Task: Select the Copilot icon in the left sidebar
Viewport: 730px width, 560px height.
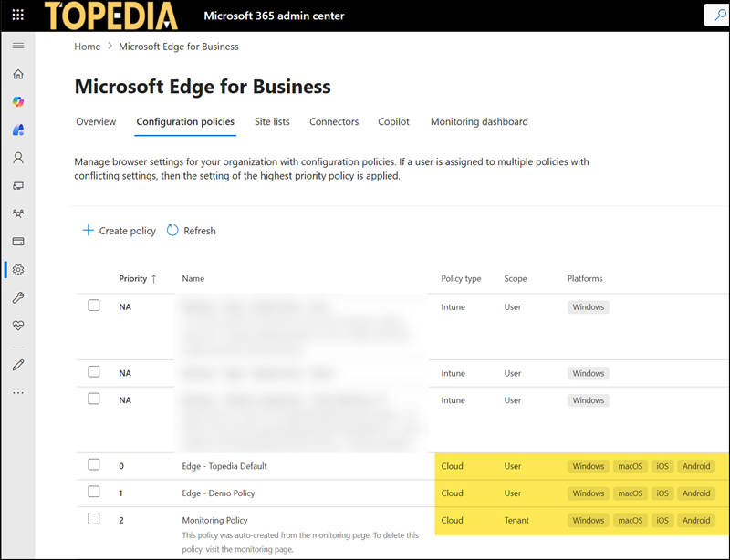Action: pyautogui.click(x=19, y=101)
